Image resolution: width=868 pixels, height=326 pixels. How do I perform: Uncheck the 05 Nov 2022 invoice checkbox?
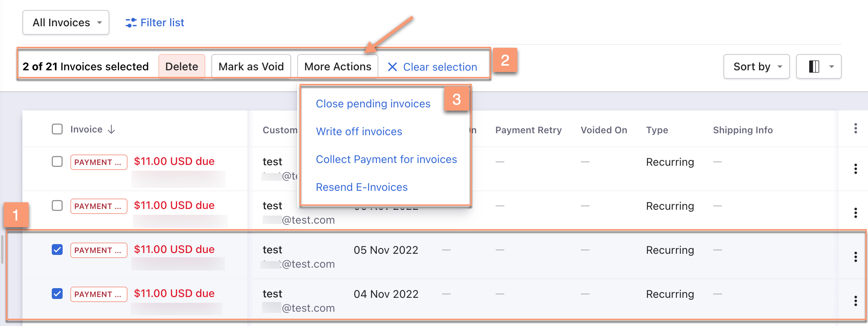[x=57, y=250]
